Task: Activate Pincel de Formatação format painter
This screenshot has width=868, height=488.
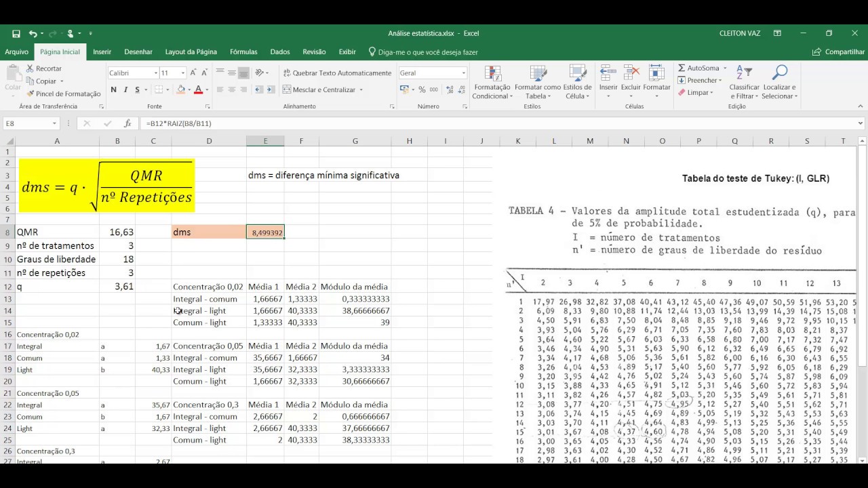Action: pyautogui.click(x=63, y=94)
